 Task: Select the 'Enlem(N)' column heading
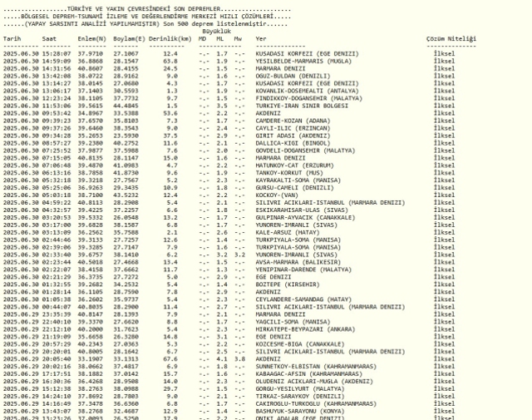click(x=92, y=39)
